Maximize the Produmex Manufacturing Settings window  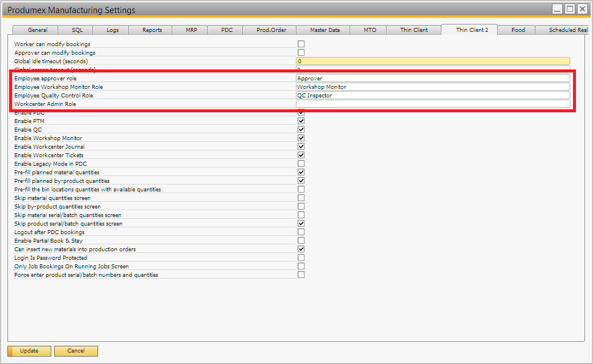coord(570,9)
